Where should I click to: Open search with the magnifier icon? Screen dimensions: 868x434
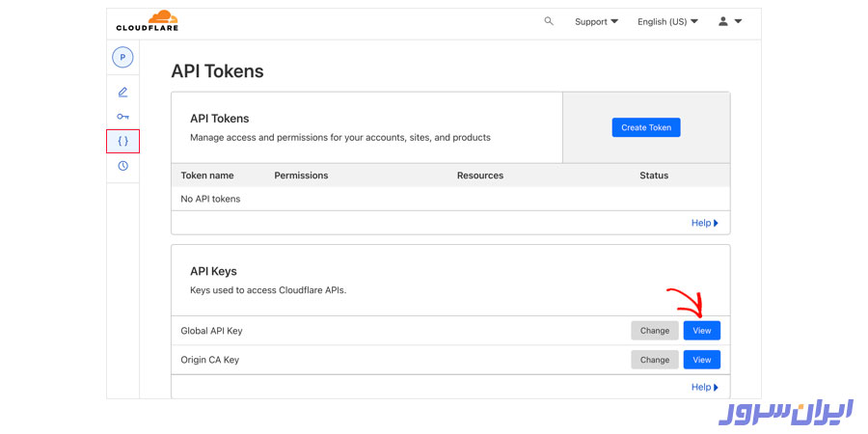pos(549,21)
